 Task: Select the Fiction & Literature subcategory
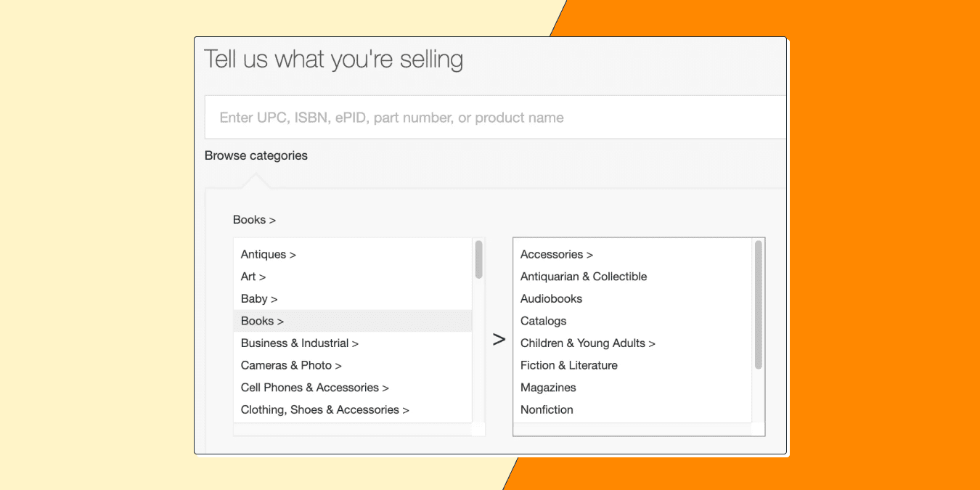[568, 365]
